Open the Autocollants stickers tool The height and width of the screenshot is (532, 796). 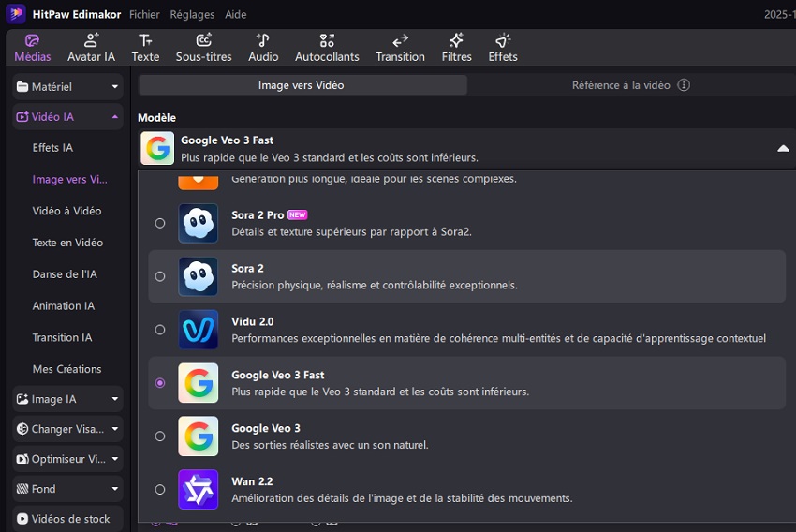pos(327,48)
